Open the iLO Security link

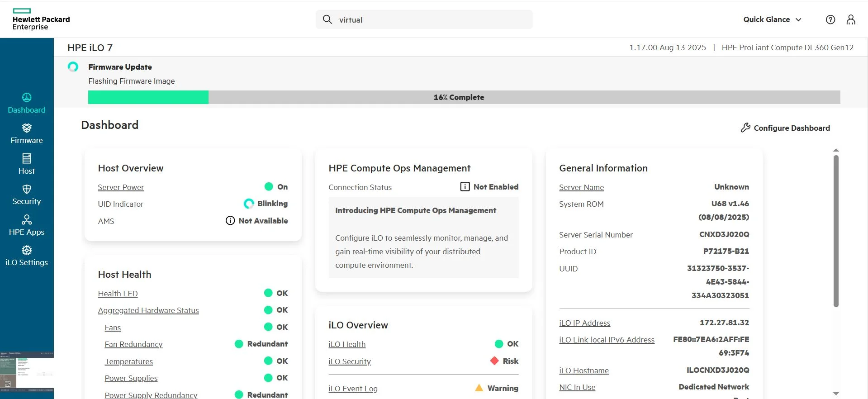pos(350,361)
